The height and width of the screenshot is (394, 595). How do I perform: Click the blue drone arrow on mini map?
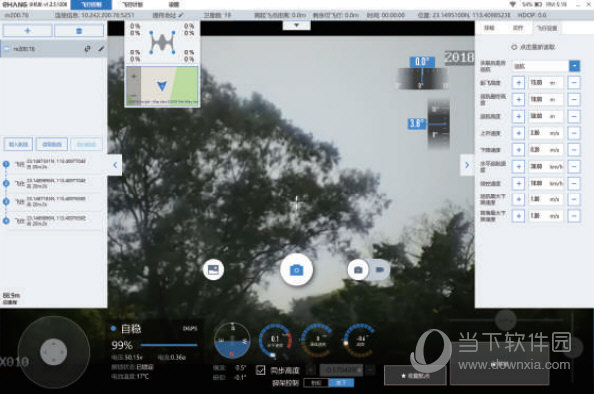[162, 86]
